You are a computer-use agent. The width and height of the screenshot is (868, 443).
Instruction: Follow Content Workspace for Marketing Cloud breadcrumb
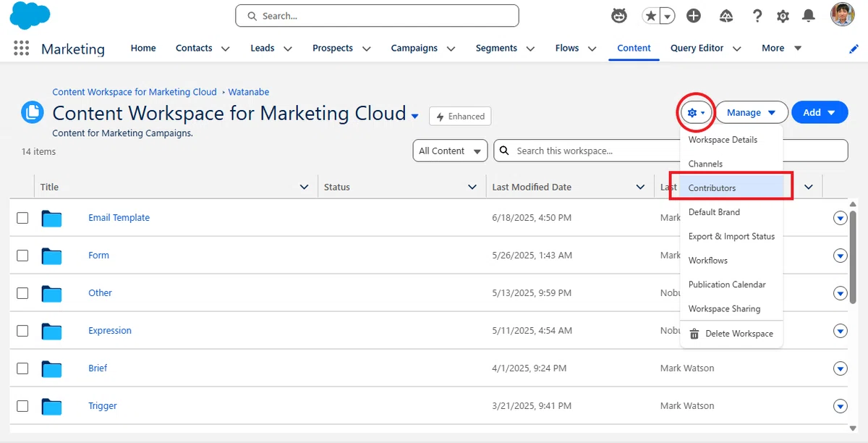[135, 92]
